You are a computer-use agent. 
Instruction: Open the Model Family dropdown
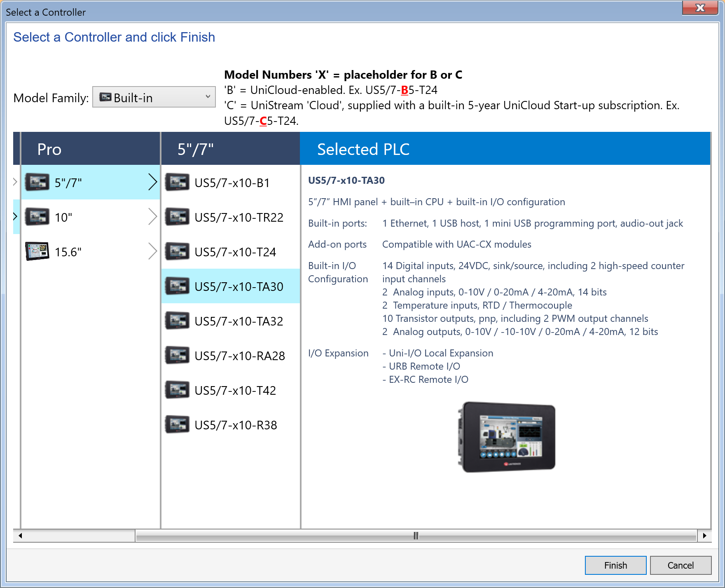tap(154, 97)
